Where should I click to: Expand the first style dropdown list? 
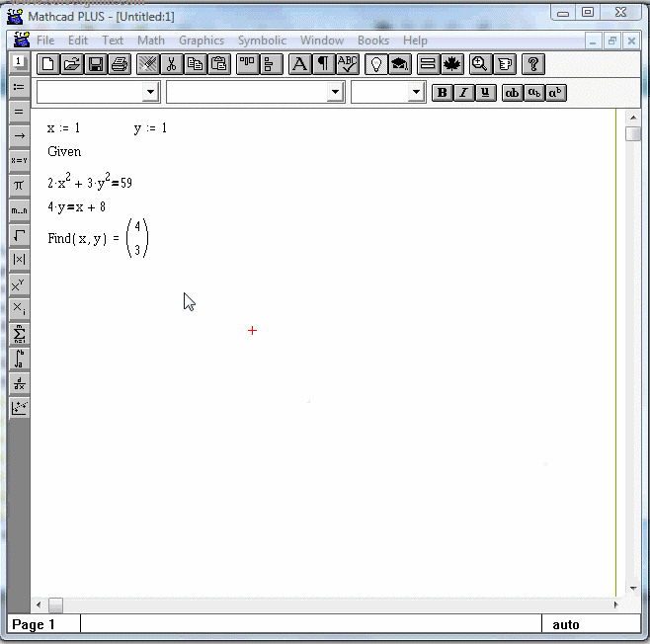pos(150,92)
